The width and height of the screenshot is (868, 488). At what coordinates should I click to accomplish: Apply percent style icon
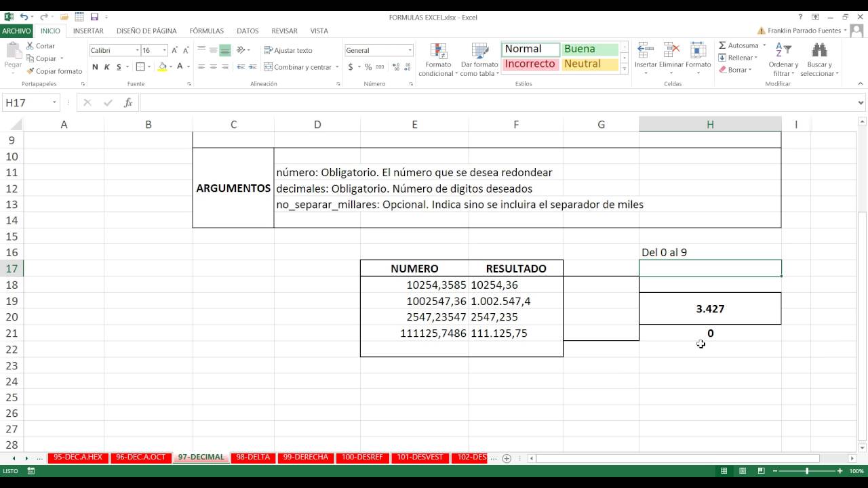[368, 67]
